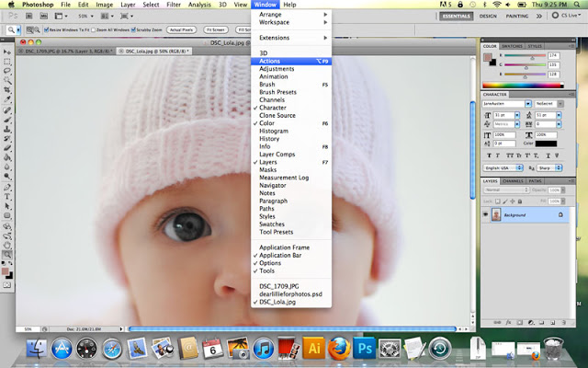Click the Fit Screen button
The image size is (588, 368).
point(216,29)
